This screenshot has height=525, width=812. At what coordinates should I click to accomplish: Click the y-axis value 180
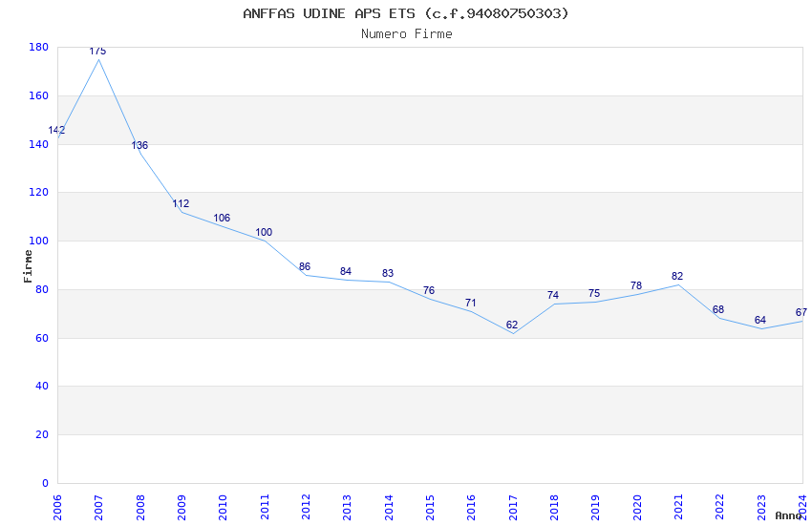click(x=39, y=47)
